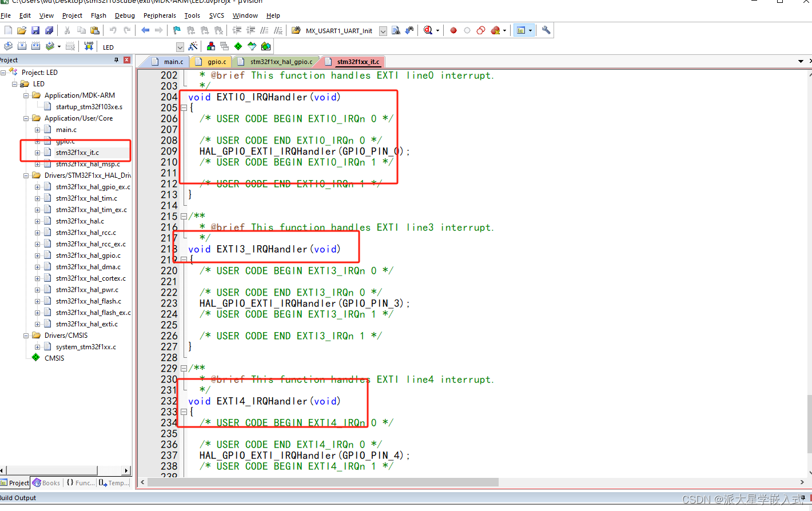Viewport: 812px width, 511px height.
Task: Switch to the Templates panel tab
Action: point(114,483)
